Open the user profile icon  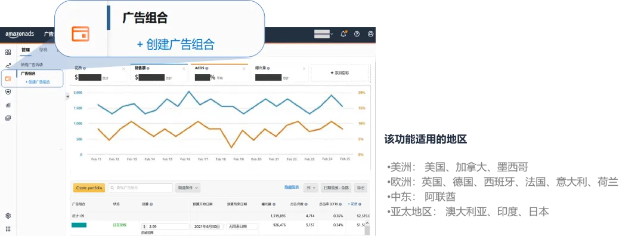click(x=370, y=34)
